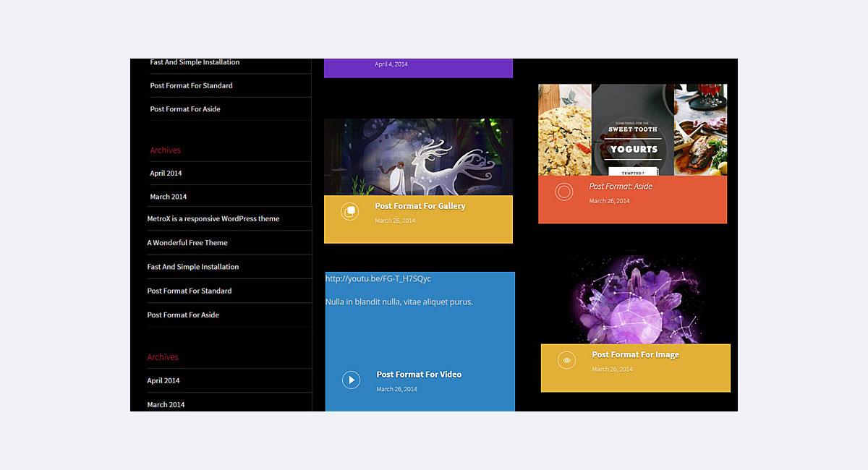Click the yogurts food collage thumbnail
The height and width of the screenshot is (470, 868).
pyautogui.click(x=631, y=130)
